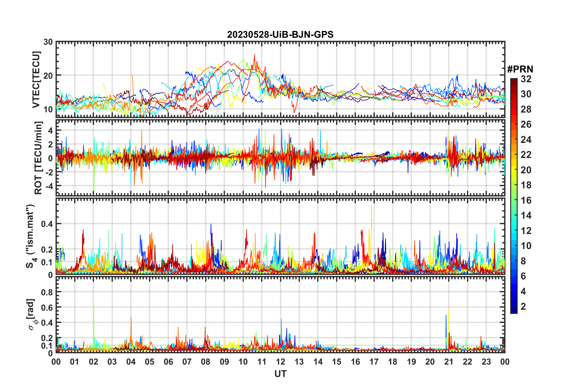Click VTEC y-axis tick label "20"
The height and width of the screenshot is (392, 561).
(x=48, y=75)
